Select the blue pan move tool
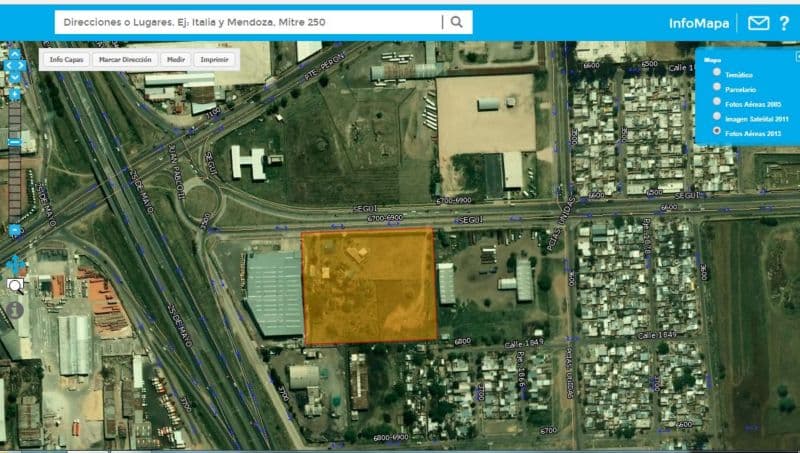 coord(16,266)
